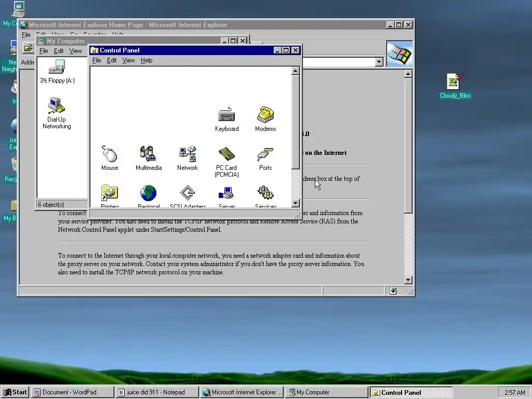532x399 pixels.
Task: Open the View menu in Control Panel
Action: click(x=129, y=60)
